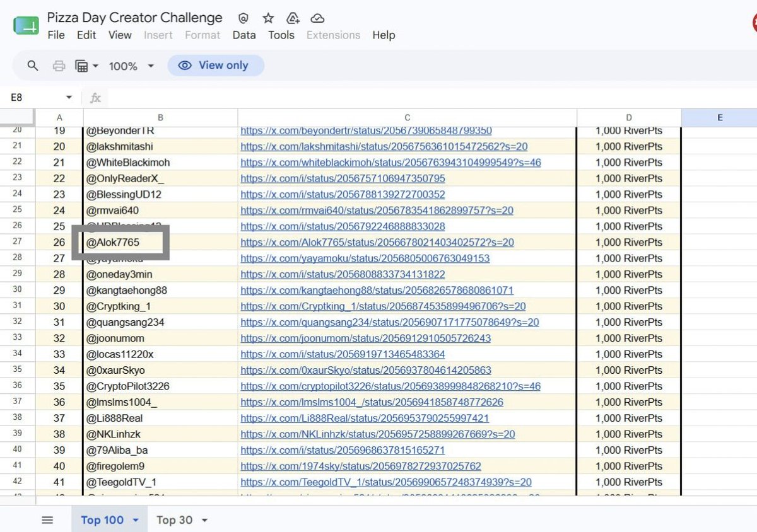Open the whiteblackimoh status link

390,163
